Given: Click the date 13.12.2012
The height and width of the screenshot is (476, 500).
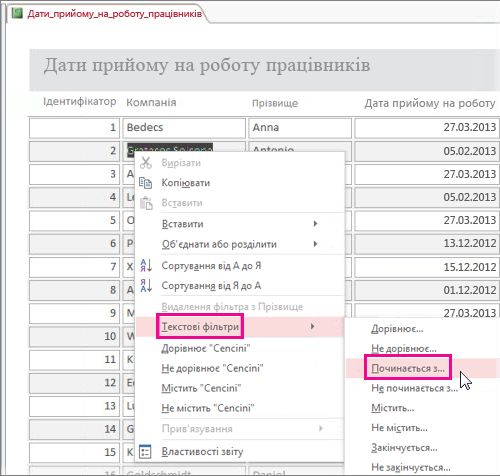Looking at the screenshot, I should pos(470,243).
